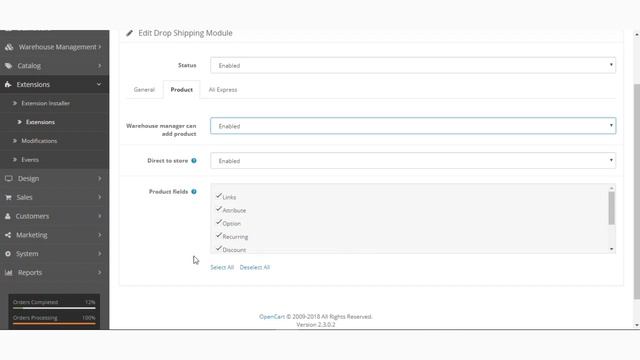640x360 pixels.
Task: Expand the Reports menu chevron
Action: (100, 272)
